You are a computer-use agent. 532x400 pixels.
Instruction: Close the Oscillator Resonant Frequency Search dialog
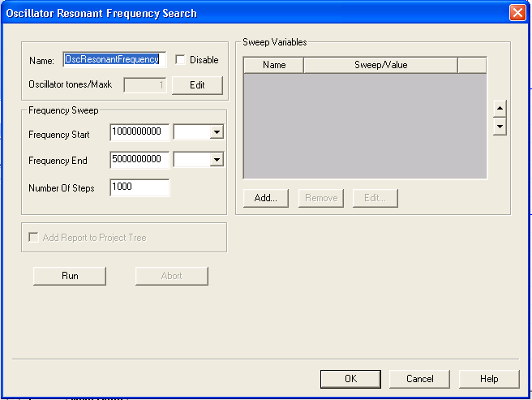point(517,13)
